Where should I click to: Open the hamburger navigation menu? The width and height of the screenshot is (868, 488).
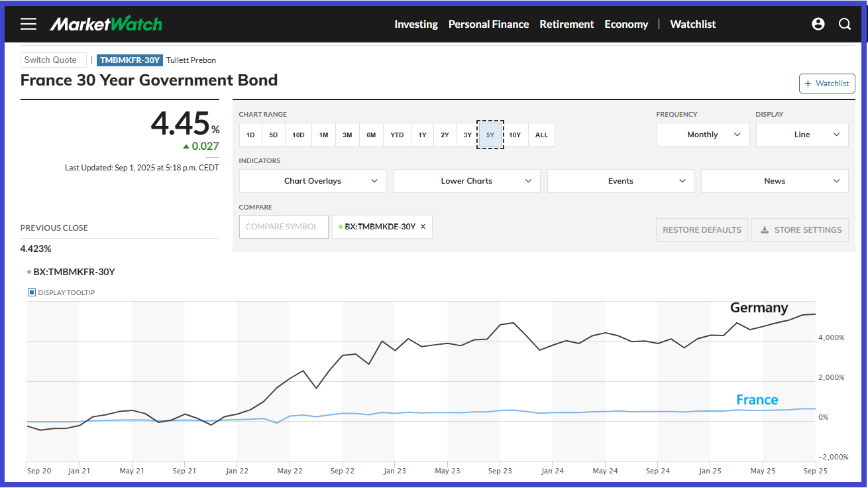click(x=28, y=24)
